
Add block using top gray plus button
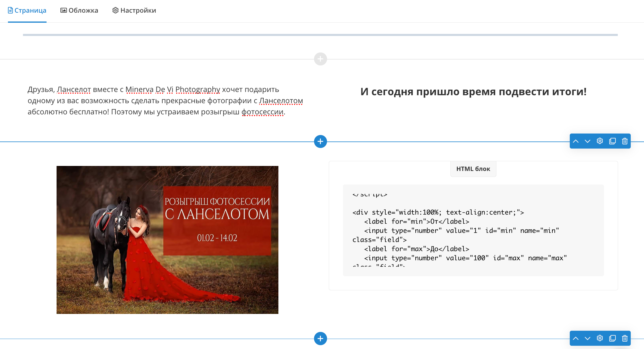[x=320, y=59]
